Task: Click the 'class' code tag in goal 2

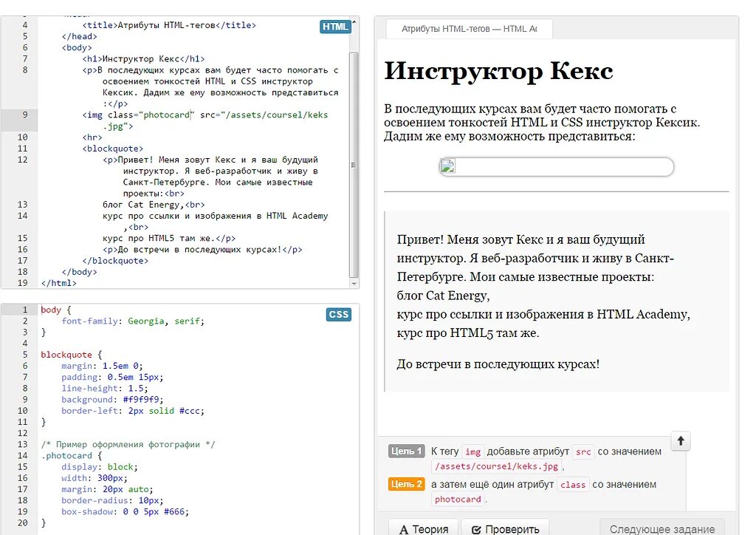Action: point(573,484)
